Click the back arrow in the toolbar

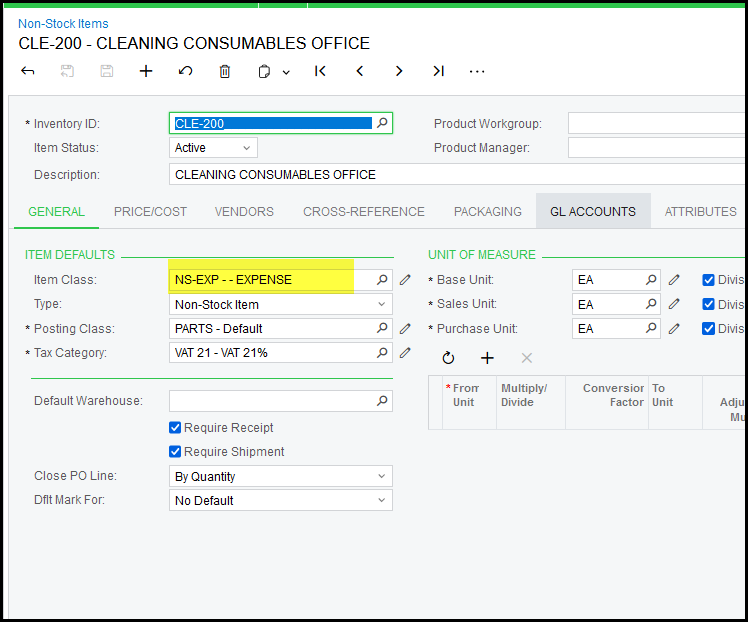tap(28, 71)
